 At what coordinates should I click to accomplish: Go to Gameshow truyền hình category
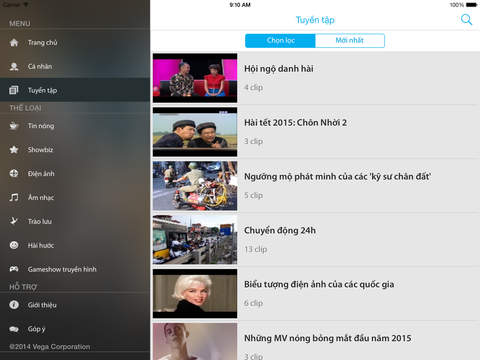click(x=75, y=269)
